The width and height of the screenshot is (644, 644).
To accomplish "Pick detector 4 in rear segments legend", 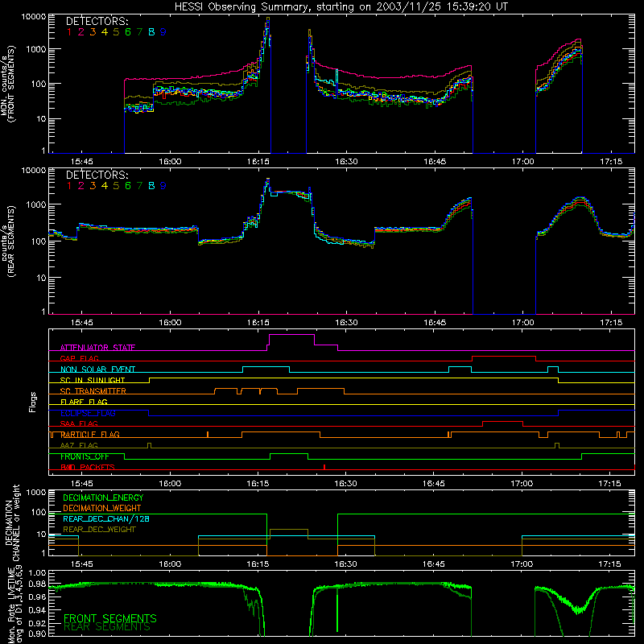I will coord(105,186).
